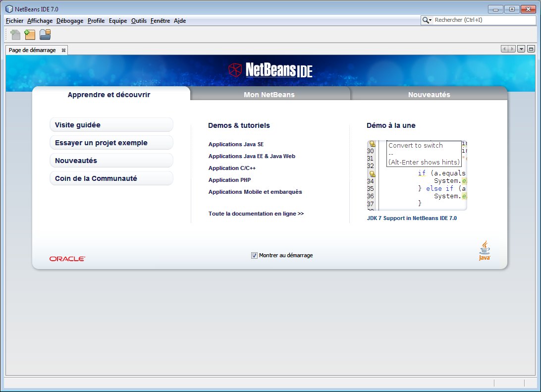Click Essayer un projet exemple button
Screen dimensions: 541x392
[x=111, y=143]
